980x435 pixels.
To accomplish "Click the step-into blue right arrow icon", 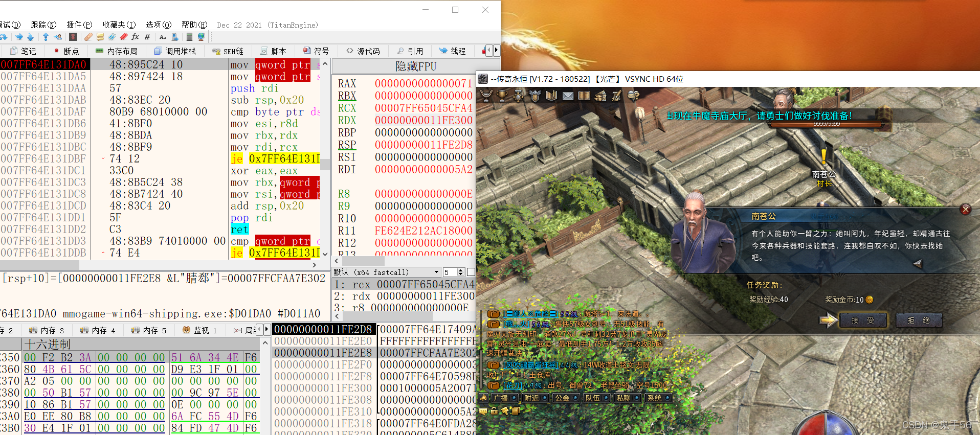I will tap(19, 37).
